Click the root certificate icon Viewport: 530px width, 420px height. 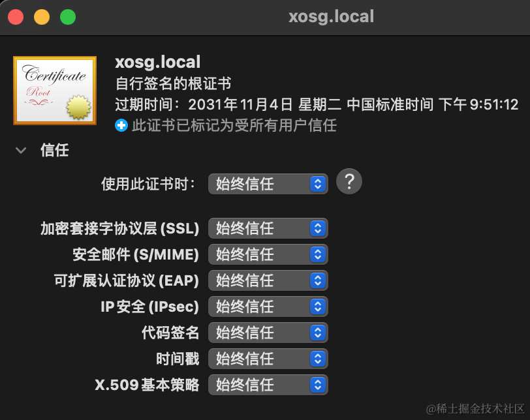54,91
